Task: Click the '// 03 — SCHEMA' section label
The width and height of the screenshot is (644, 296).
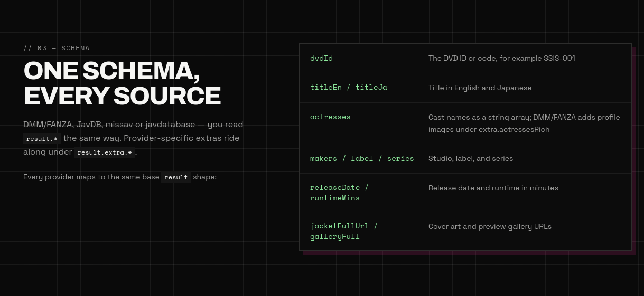Action: point(57,48)
